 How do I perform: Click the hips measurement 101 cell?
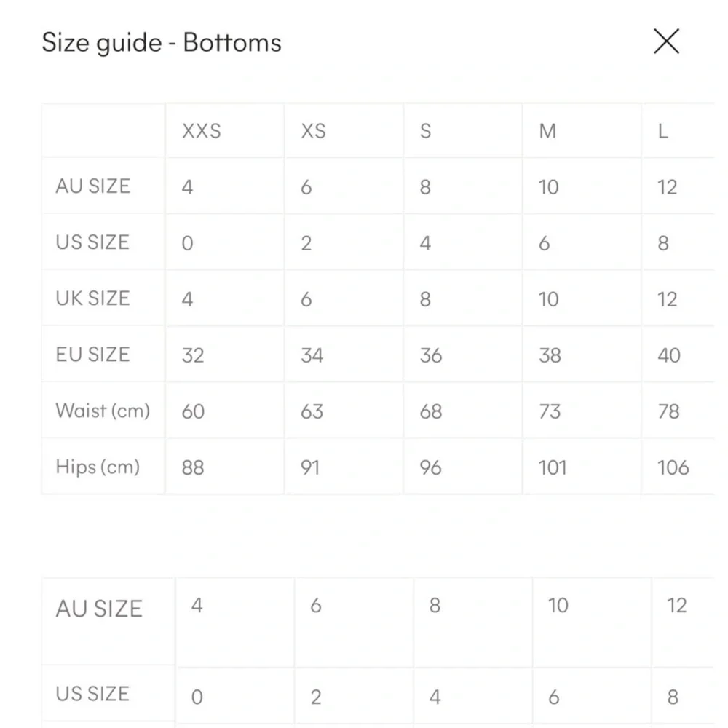click(x=552, y=467)
